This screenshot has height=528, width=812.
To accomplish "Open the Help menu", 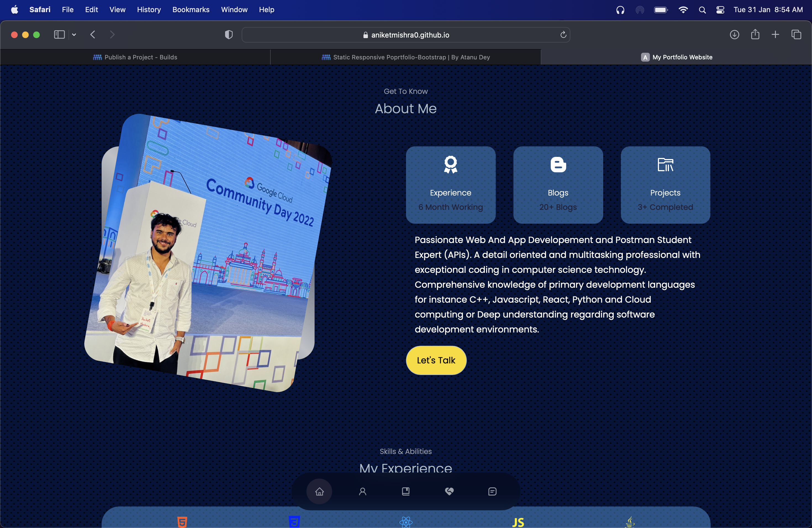I will coord(267,10).
